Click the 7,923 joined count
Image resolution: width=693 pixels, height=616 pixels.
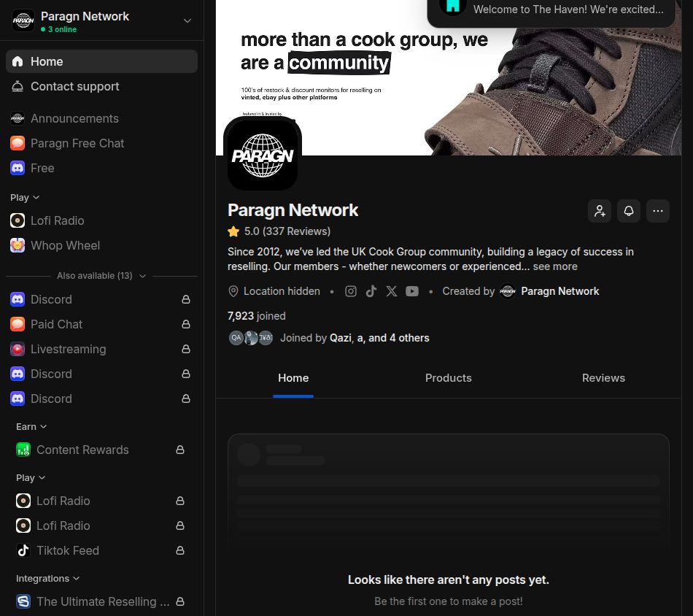[256, 316]
